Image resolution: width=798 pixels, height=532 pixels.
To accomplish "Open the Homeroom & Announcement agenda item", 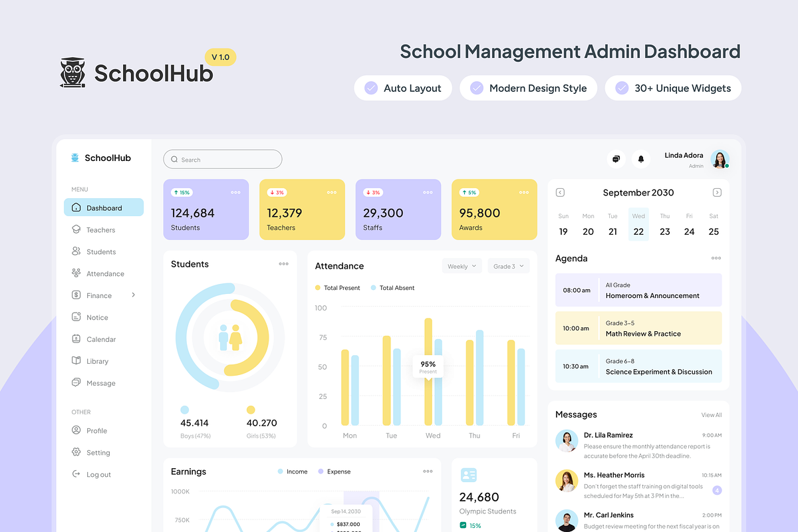I will 638,290.
